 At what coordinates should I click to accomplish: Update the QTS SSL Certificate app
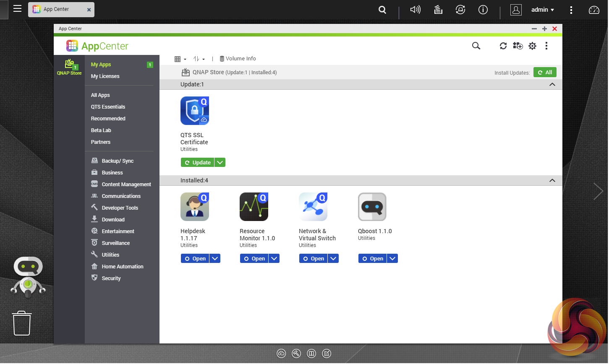click(198, 163)
